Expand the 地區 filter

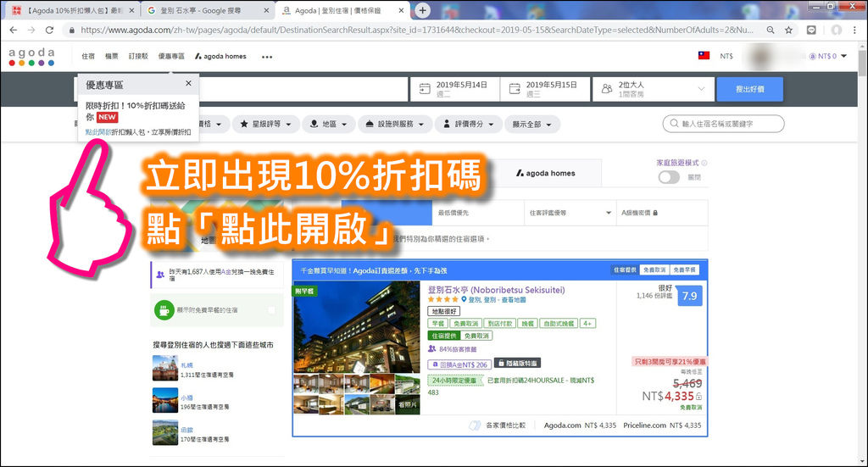point(329,124)
